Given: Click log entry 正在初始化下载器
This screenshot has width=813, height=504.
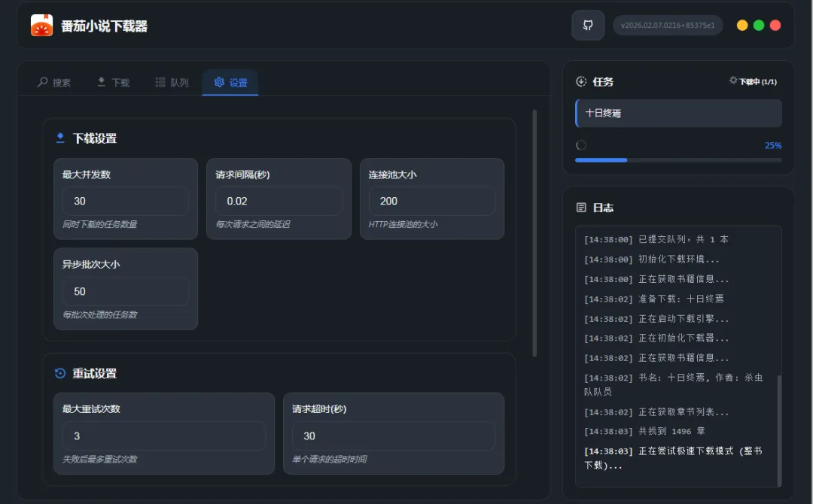Looking at the screenshot, I should click(656, 339).
